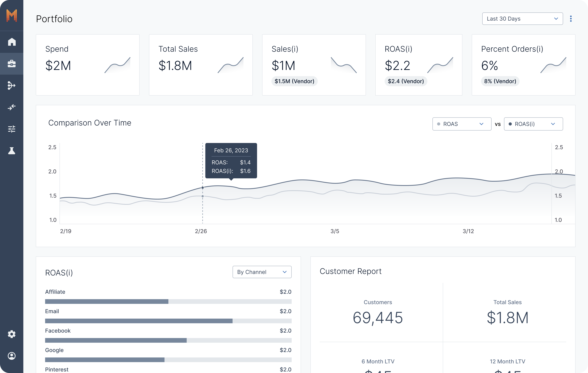This screenshot has height=373, width=588.
Task: Click the 8% (Vendor) badge
Action: click(x=500, y=81)
